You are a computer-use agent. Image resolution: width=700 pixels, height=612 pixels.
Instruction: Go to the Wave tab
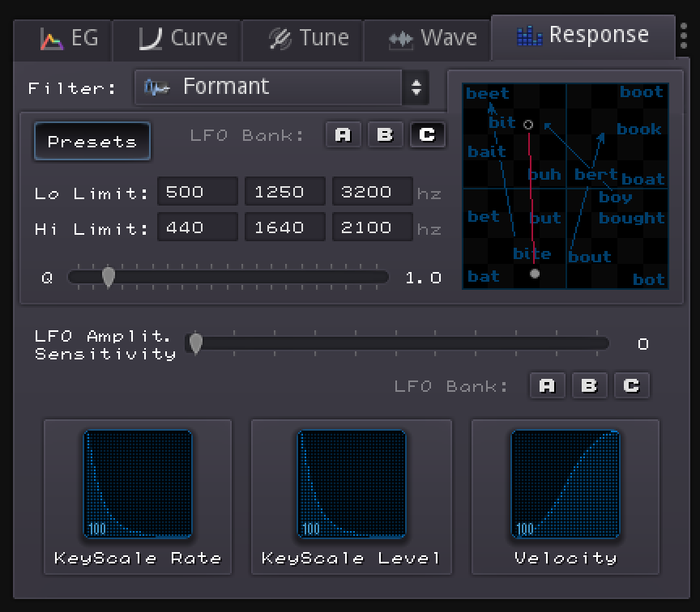[427, 40]
